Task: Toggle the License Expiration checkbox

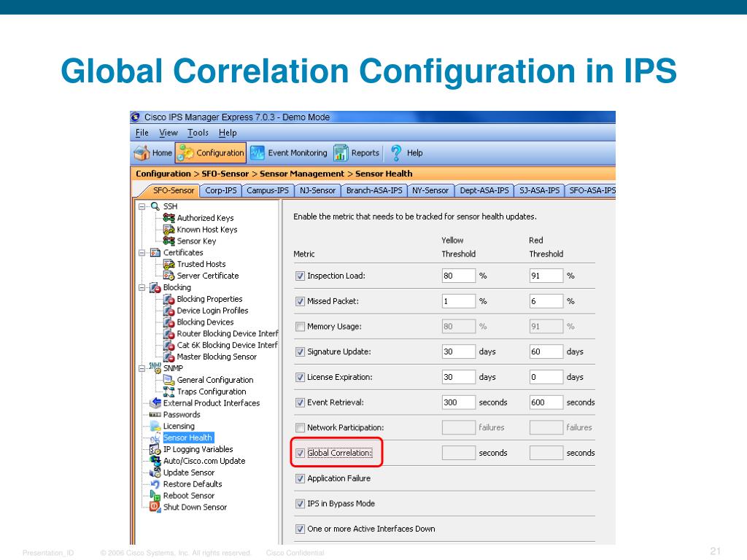Action: [x=300, y=377]
